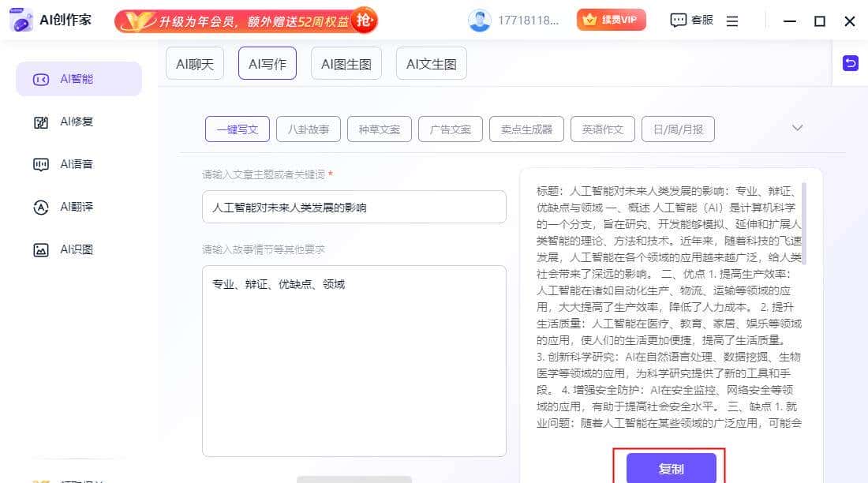Click the blue return icon on the right edge
Image resolution: width=868 pixels, height=483 pixels.
pyautogui.click(x=850, y=62)
